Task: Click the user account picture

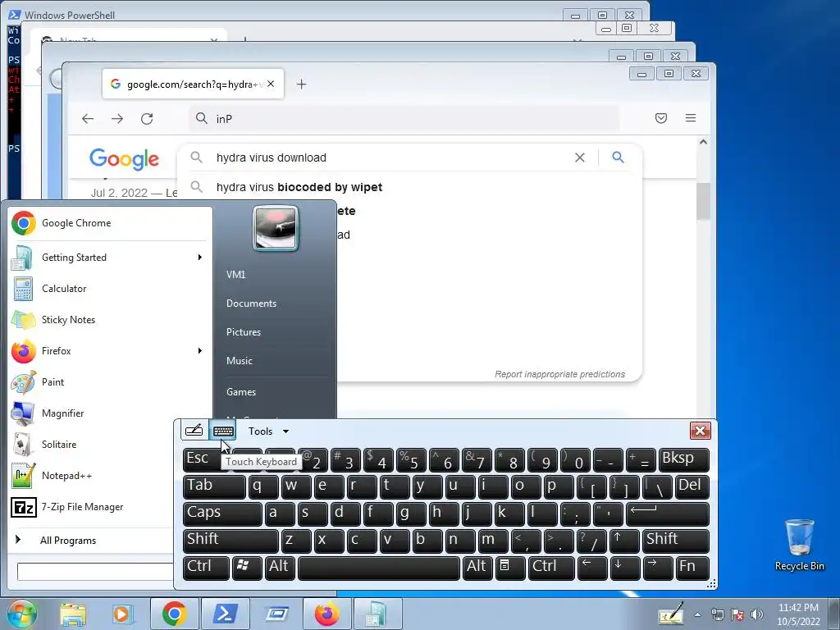Action: tap(276, 228)
